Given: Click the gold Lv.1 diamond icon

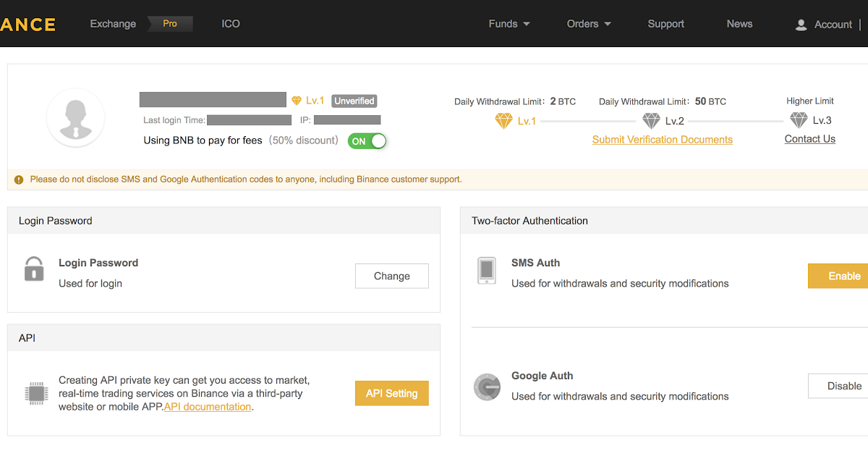Looking at the screenshot, I should [503, 121].
